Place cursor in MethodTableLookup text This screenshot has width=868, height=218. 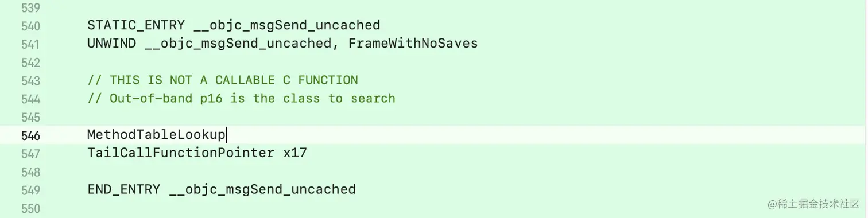click(156, 135)
